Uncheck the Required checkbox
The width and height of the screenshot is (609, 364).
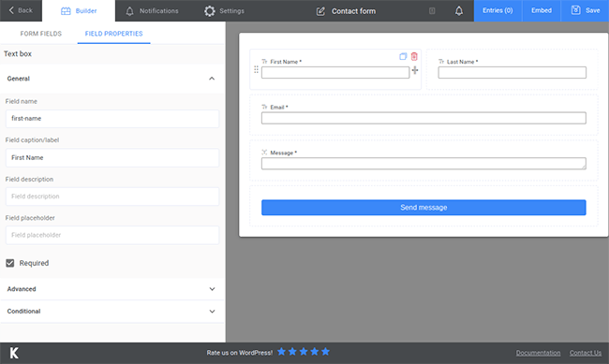[10, 263]
